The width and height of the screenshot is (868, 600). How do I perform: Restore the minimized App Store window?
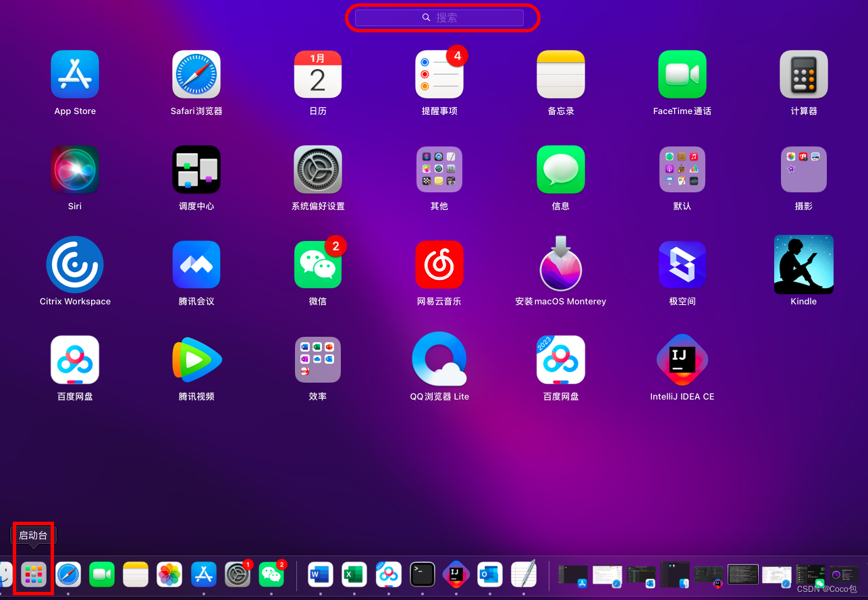tap(573, 575)
